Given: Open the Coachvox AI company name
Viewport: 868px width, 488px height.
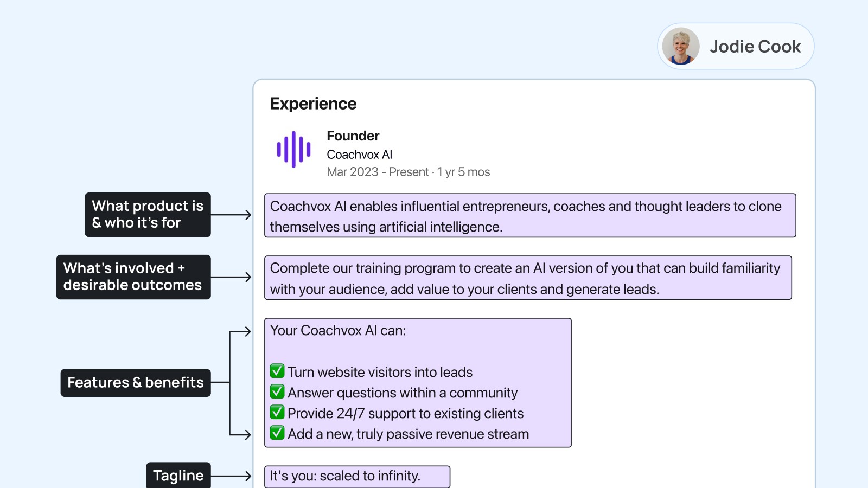Looking at the screenshot, I should pyautogui.click(x=359, y=155).
